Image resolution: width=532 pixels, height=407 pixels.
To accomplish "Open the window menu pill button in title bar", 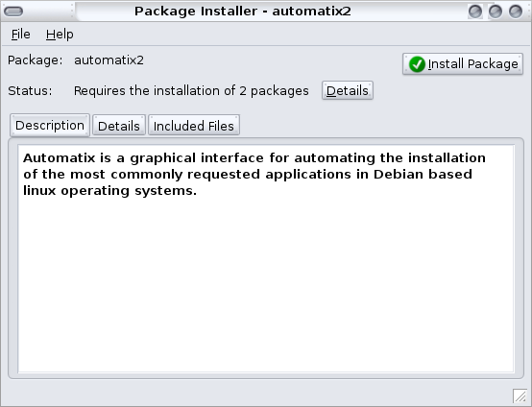I will click(x=13, y=12).
